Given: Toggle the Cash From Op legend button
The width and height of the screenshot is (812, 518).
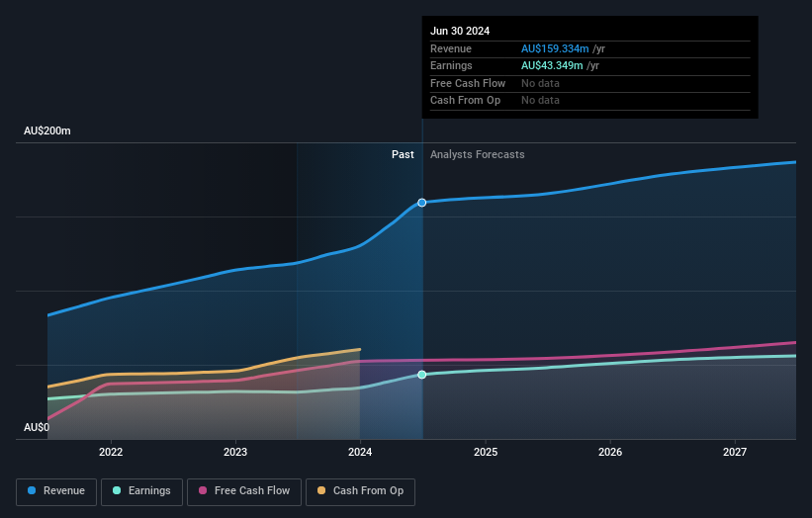Looking at the screenshot, I should 360,491.
